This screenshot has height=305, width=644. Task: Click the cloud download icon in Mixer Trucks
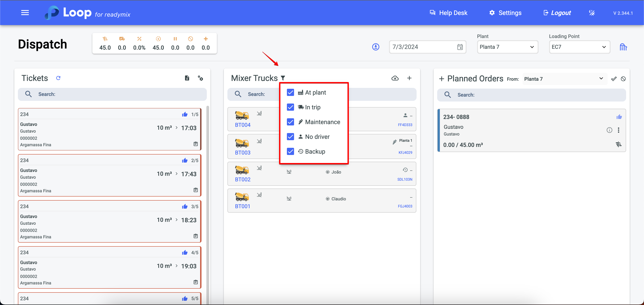click(x=395, y=78)
